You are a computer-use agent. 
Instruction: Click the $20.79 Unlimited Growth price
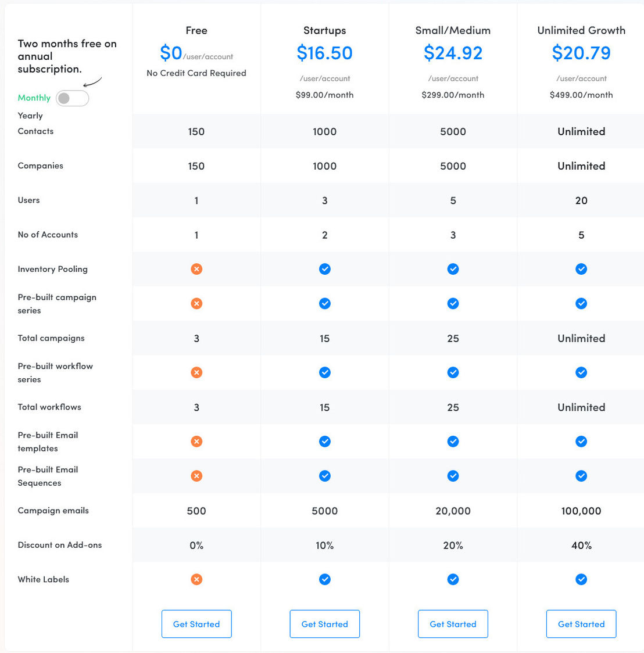pyautogui.click(x=581, y=53)
